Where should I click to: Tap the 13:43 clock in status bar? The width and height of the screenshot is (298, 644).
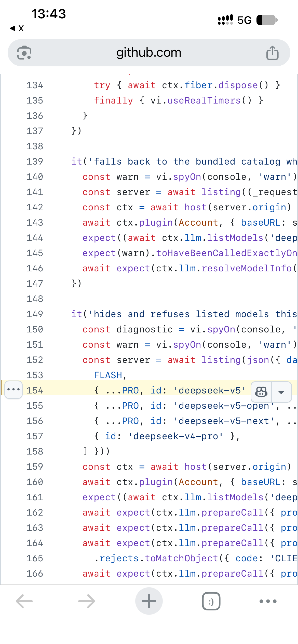coord(49,14)
